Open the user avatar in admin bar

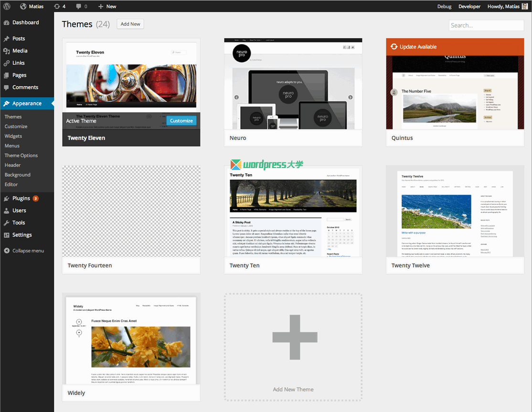[x=524, y=6]
